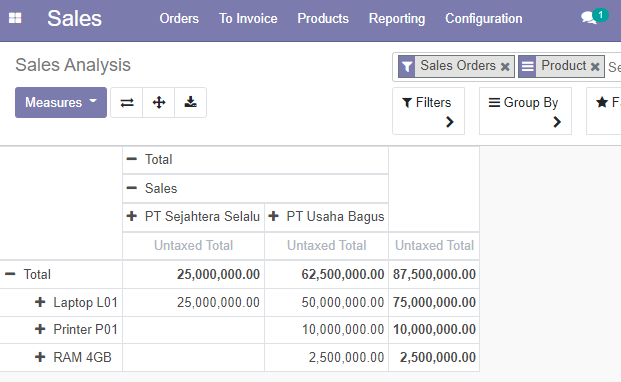The height and width of the screenshot is (382, 621).
Task: Sort by PT Usaha Bagus Untaxed Total
Action: tap(326, 245)
